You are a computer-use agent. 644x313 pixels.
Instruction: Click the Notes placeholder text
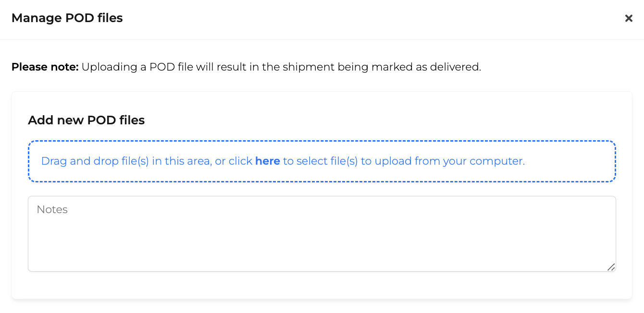point(52,210)
